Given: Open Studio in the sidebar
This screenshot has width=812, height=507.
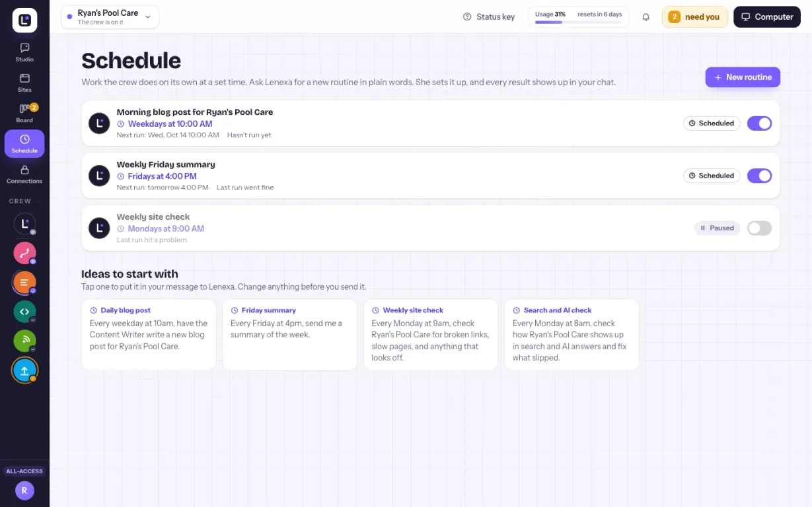Looking at the screenshot, I should coord(24,52).
